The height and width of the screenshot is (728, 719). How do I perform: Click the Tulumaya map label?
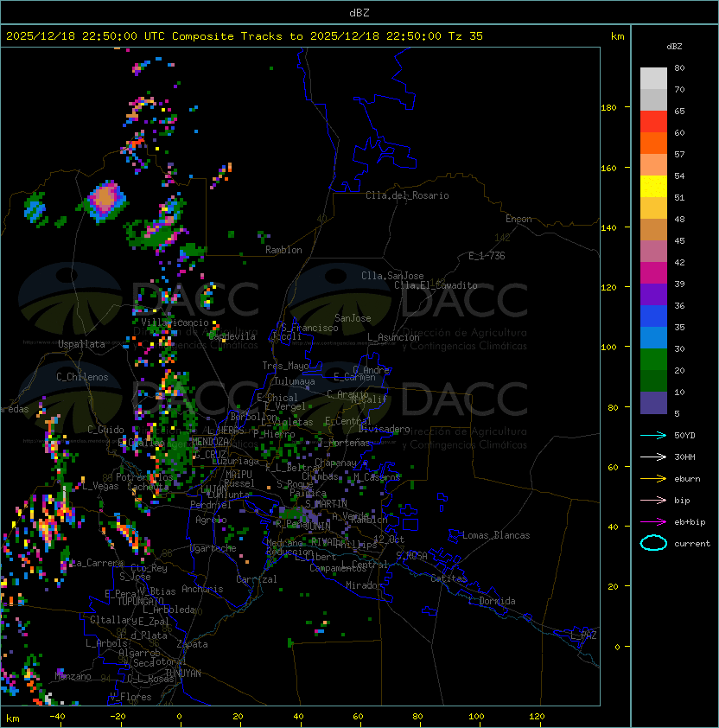coord(295,381)
